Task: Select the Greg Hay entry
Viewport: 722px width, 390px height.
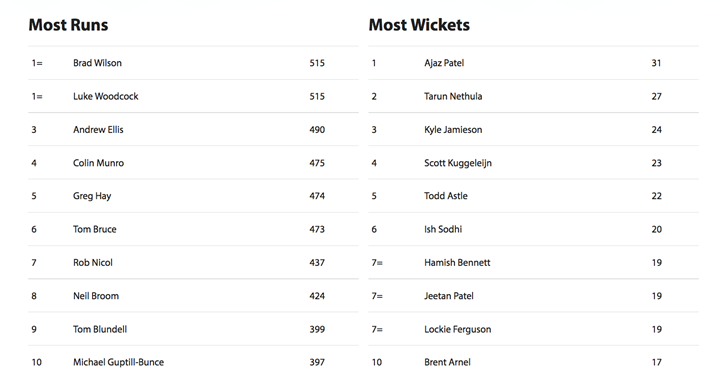Action: click(92, 196)
